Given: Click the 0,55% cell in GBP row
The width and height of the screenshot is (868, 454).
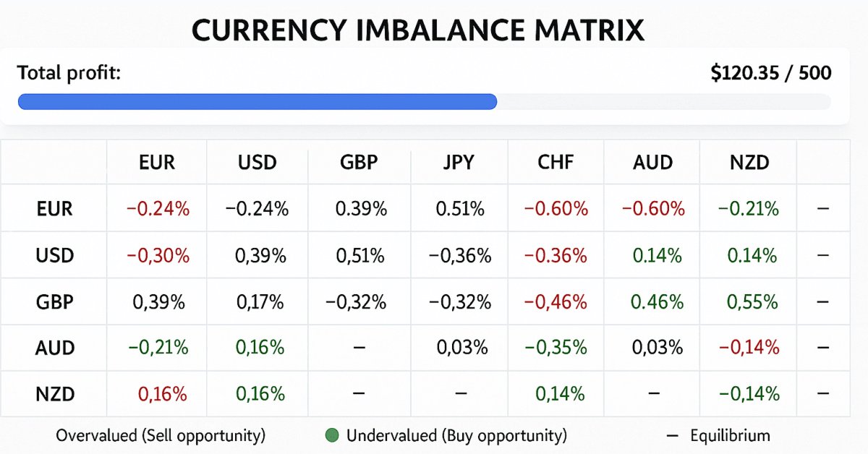Looking at the screenshot, I should 749,301.
